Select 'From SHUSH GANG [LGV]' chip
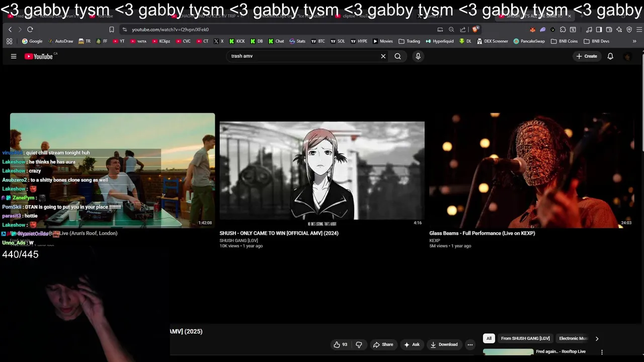Viewport: 644px width, 362px height. coord(525,338)
